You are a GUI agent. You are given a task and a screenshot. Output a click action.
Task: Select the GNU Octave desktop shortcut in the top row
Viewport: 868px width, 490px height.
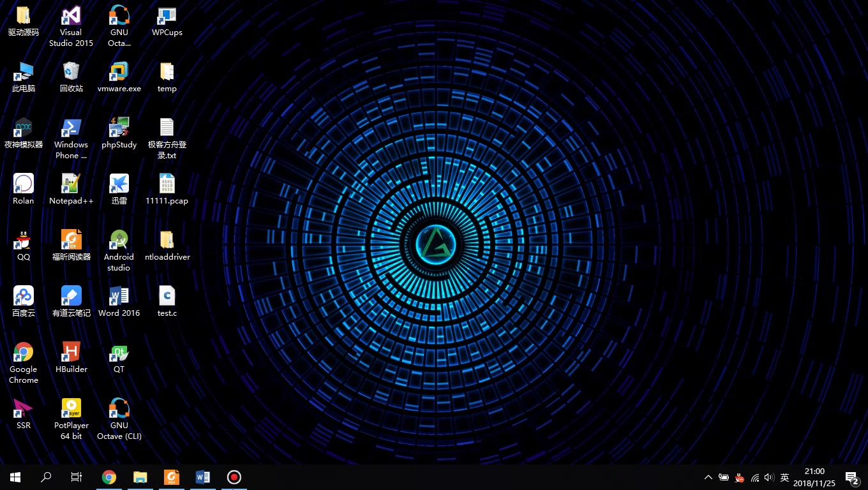[119, 16]
